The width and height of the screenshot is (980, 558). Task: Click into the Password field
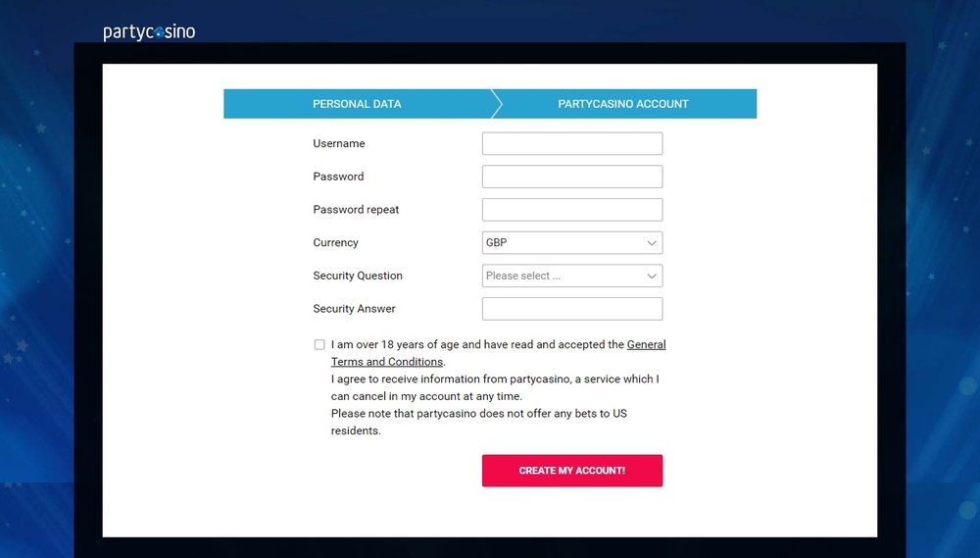pos(572,177)
